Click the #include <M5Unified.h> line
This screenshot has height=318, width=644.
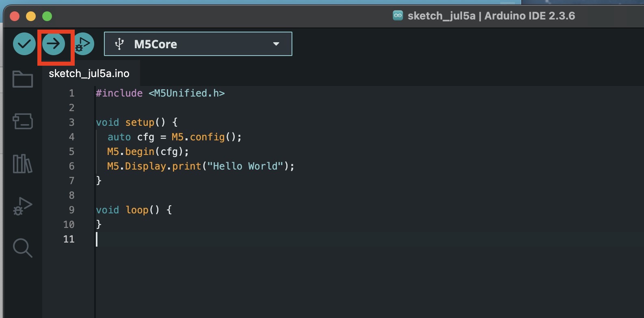(160, 93)
